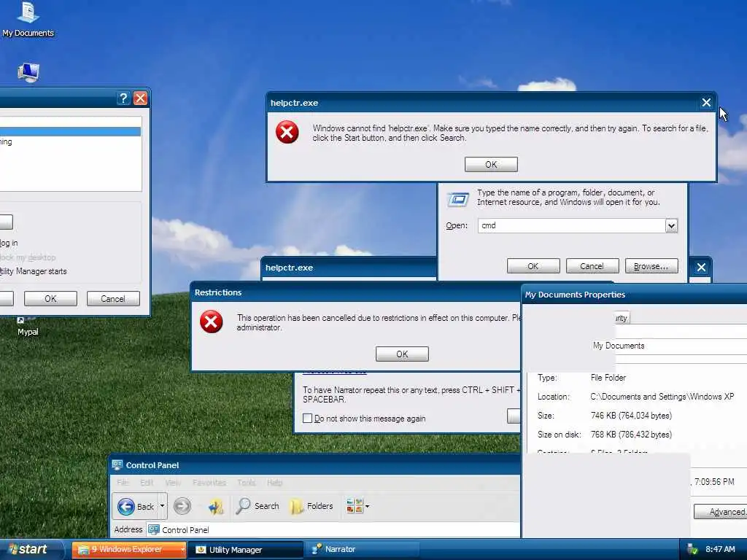Viewport: 747px width, 560px height.
Task: Open the File menu in Control Panel
Action: [123, 483]
